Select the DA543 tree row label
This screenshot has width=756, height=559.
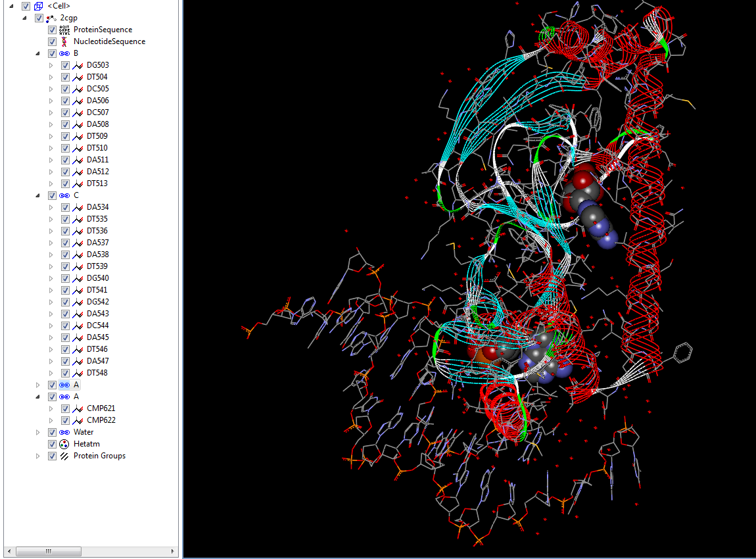coord(98,314)
